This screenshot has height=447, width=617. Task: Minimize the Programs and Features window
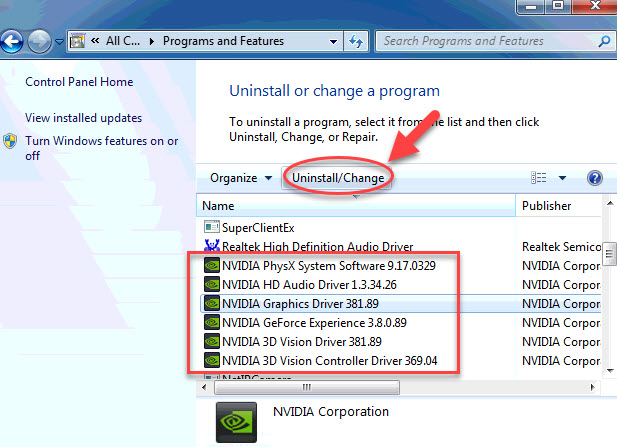click(x=530, y=7)
